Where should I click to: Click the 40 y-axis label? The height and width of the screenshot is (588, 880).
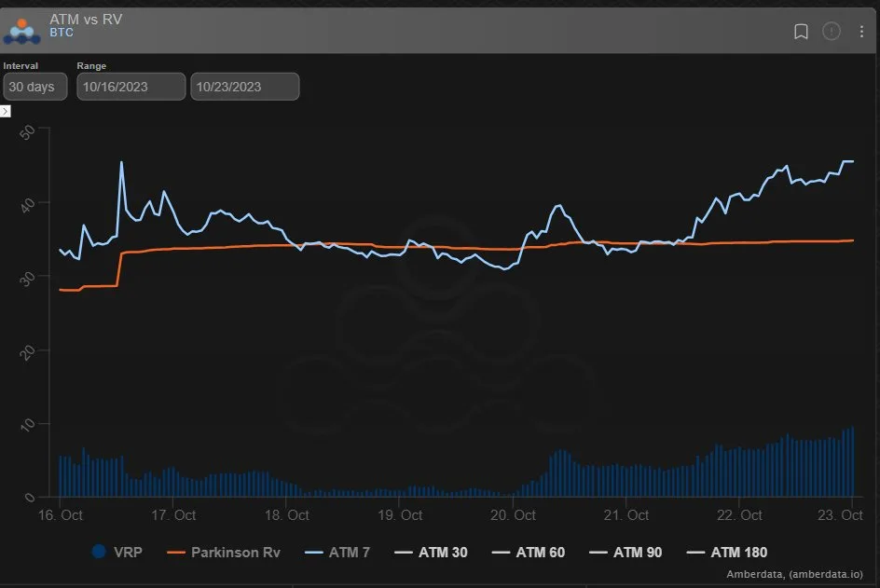point(27,205)
